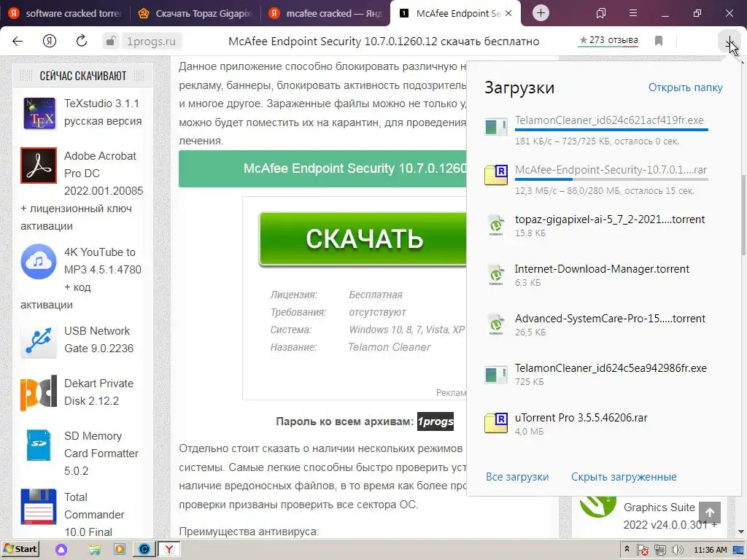Open Yandex home via the Я button
The height and width of the screenshot is (560, 747).
point(50,42)
